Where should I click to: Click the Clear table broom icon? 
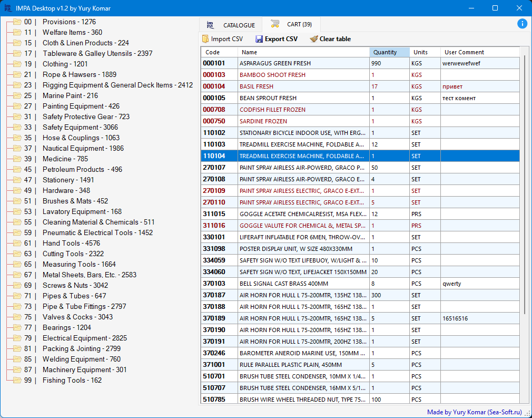pyautogui.click(x=314, y=39)
